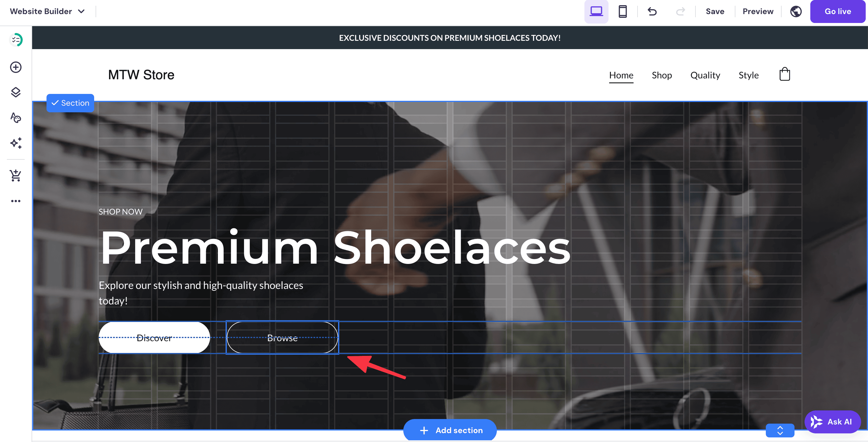Image resolution: width=868 pixels, height=442 pixels.
Task: Switch to desktop view mode
Action: click(x=596, y=11)
